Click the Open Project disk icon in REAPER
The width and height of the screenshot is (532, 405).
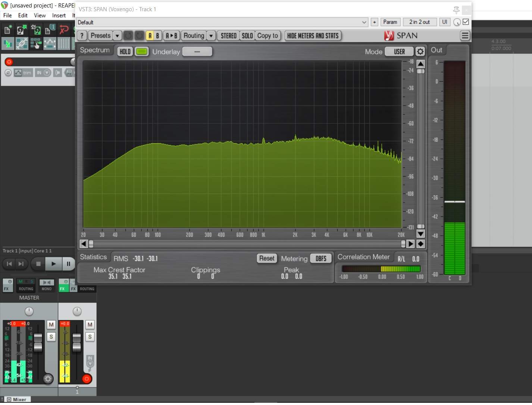[x=22, y=29]
